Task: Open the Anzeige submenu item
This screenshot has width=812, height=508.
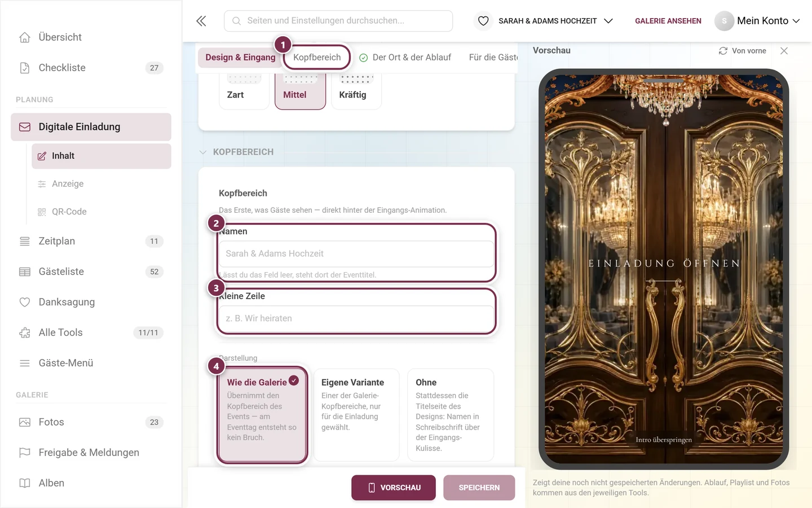Action: [101, 184]
